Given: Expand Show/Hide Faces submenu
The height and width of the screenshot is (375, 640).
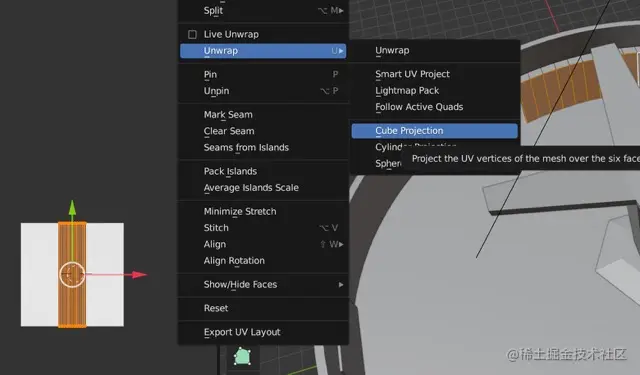Looking at the screenshot, I should [263, 284].
